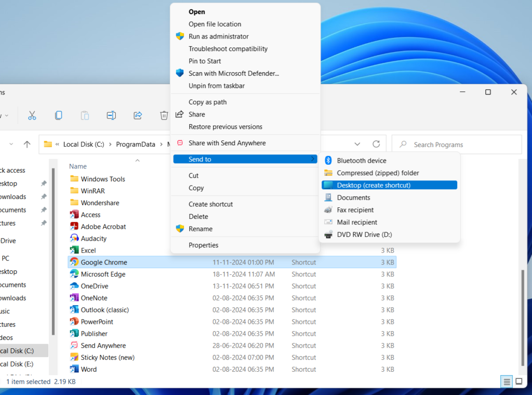Click the hidden path double-chevron in address bar
Image resolution: width=532 pixels, height=395 pixels.
[57, 144]
